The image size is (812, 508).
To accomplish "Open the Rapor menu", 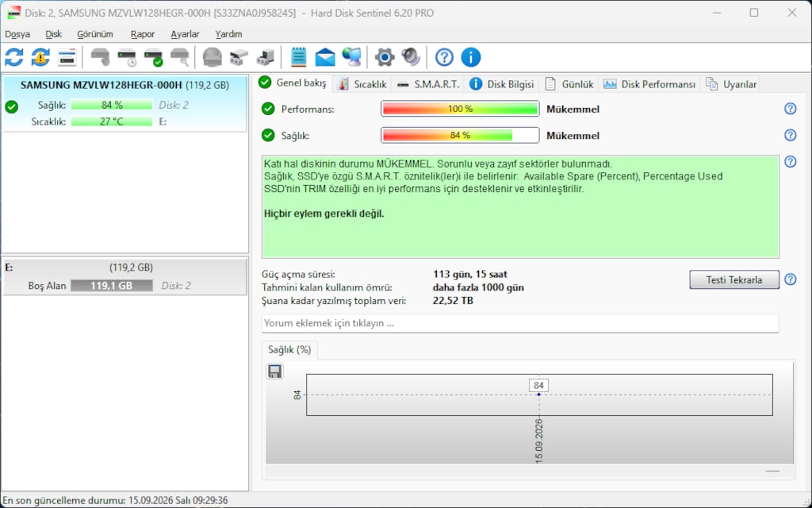I will [143, 34].
